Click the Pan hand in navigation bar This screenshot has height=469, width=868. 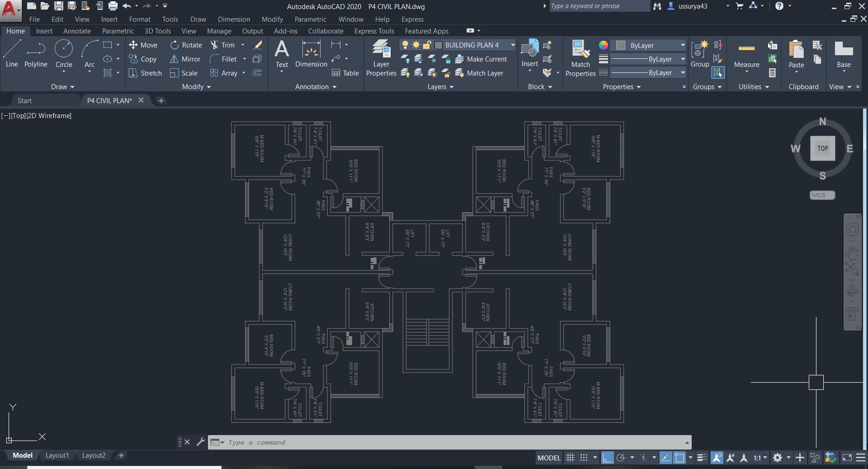coord(852,252)
